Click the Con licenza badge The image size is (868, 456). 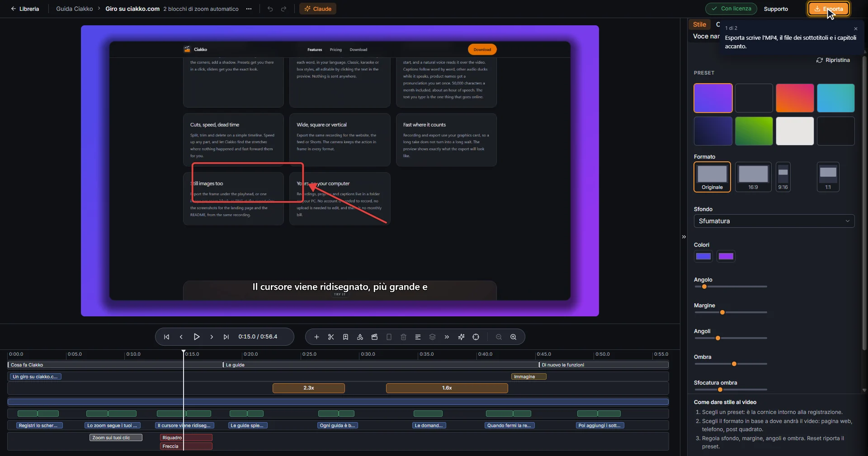pyautogui.click(x=731, y=9)
